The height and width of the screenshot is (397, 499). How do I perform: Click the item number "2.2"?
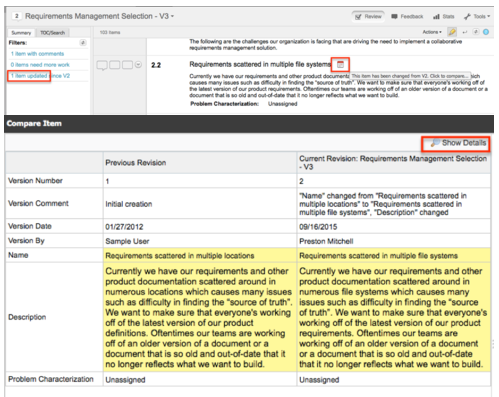click(x=156, y=65)
